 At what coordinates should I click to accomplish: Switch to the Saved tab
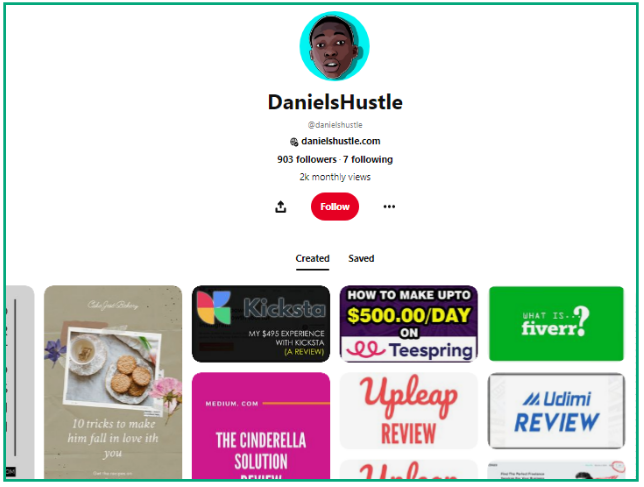coord(361,259)
